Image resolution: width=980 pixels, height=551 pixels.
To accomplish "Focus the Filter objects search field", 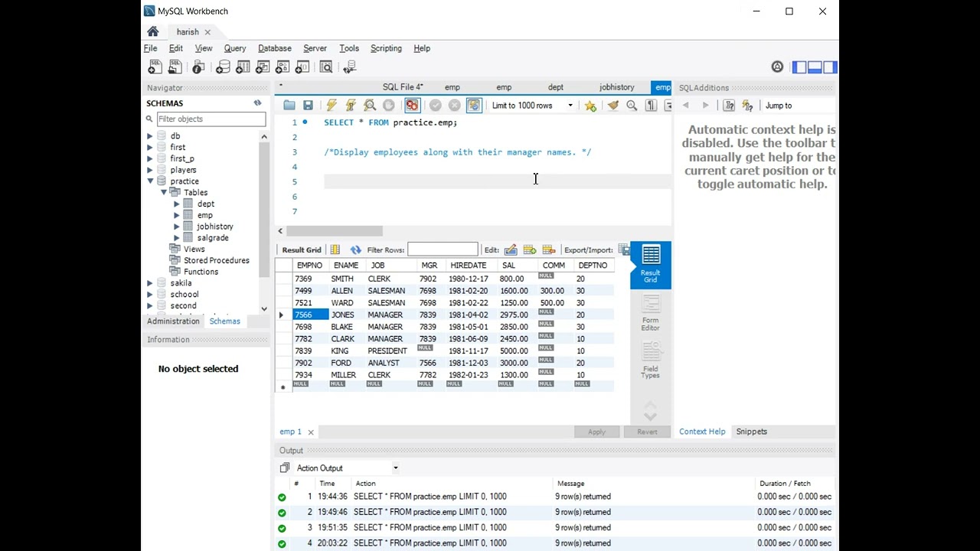I will [211, 119].
